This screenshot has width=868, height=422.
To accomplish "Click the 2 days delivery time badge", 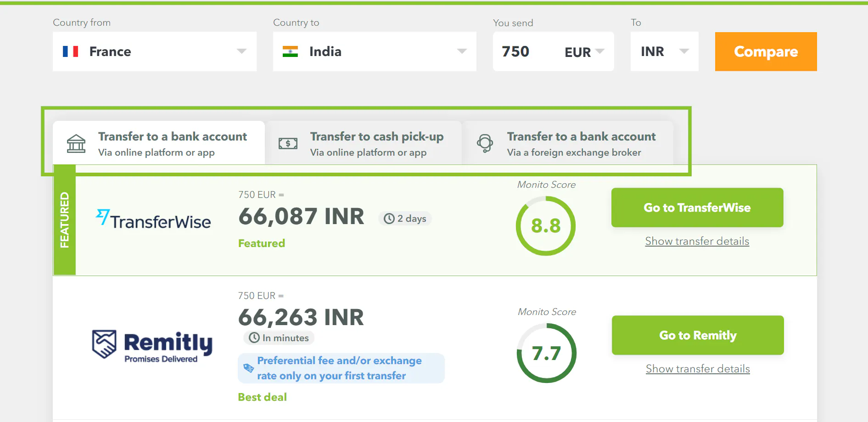I will 405,219.
